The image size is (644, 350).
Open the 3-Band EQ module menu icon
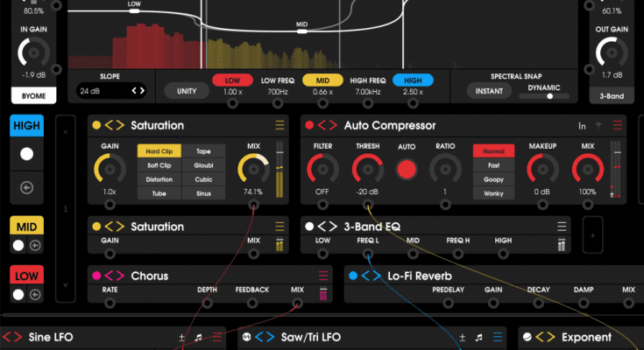[x=562, y=227]
